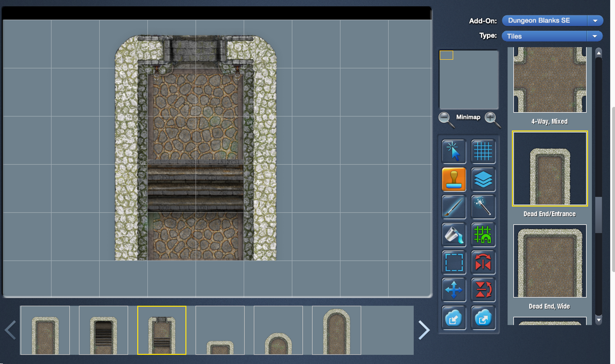Choose the 4-Way, Mixed tile thumbnail
The height and width of the screenshot is (364, 615).
coord(550,80)
